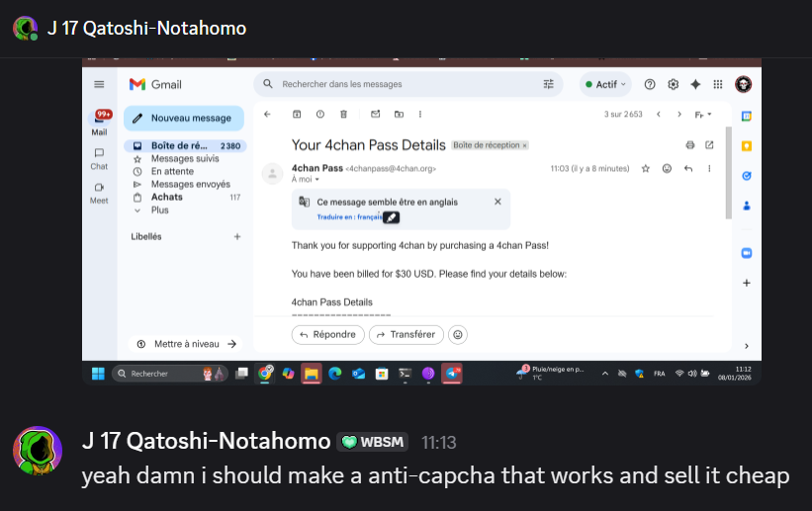Show hidden system tray icons
The width and height of the screenshot is (812, 511).
pos(605,374)
